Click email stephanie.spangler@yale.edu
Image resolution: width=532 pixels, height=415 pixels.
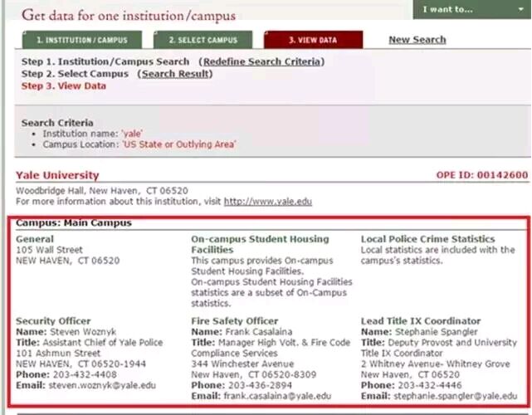click(456, 396)
